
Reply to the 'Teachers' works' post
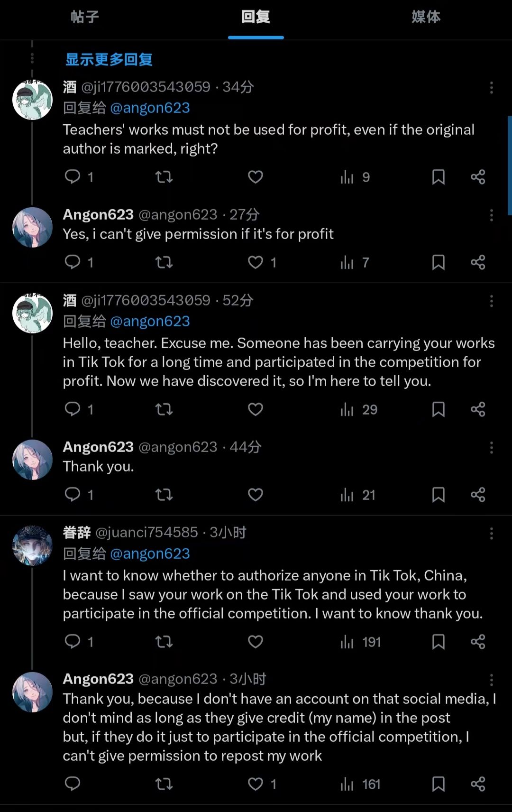[73, 177]
